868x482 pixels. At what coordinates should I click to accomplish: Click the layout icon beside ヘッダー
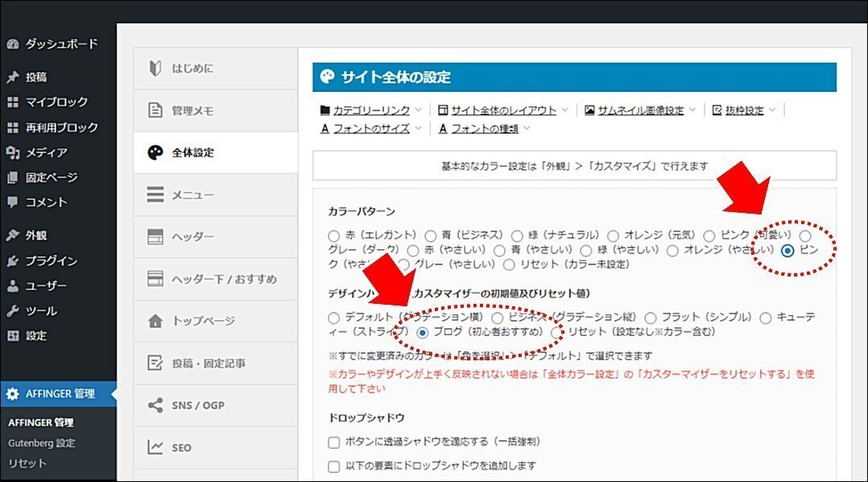click(155, 237)
